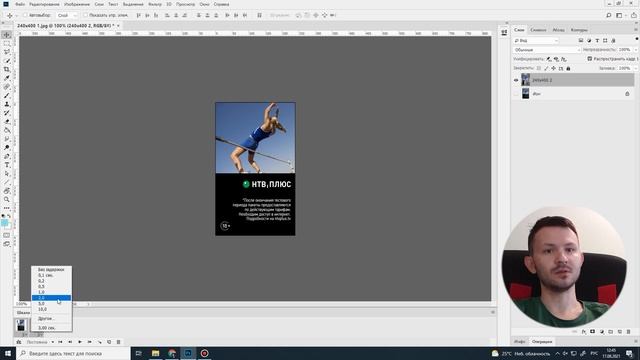Select the Move tool in the toolbar
Viewport: 640px width, 360px height.
(7, 35)
